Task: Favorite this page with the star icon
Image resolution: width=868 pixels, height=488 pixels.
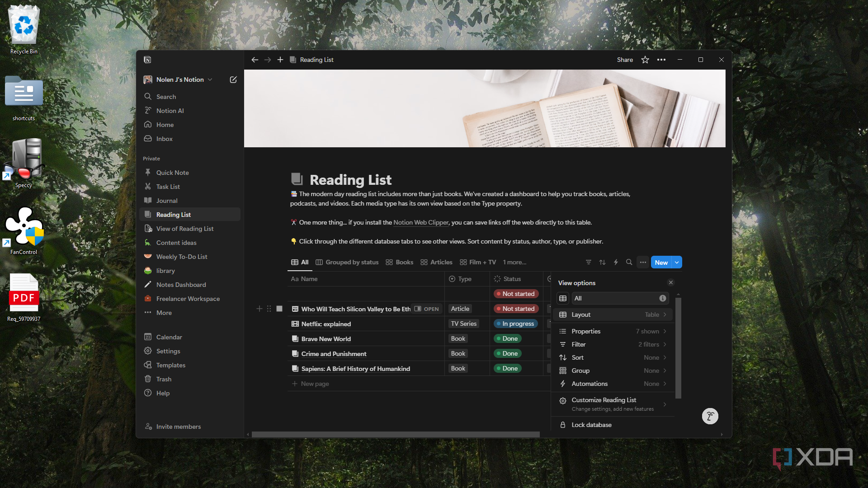Action: (645, 60)
